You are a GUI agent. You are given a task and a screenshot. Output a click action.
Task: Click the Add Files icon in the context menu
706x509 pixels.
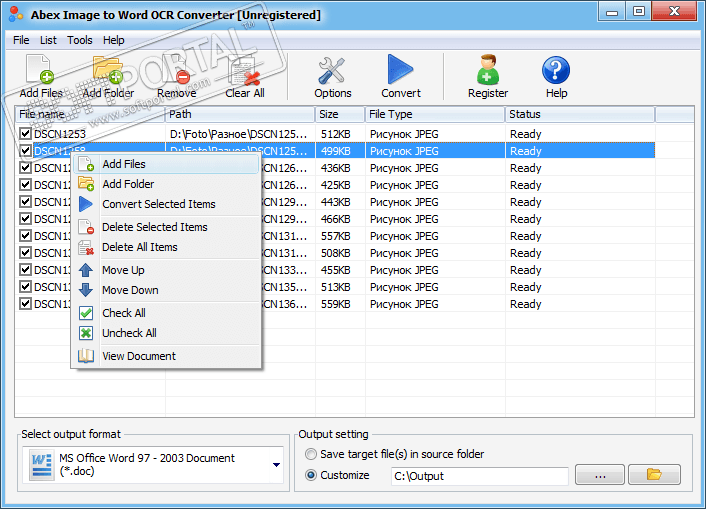tap(86, 164)
